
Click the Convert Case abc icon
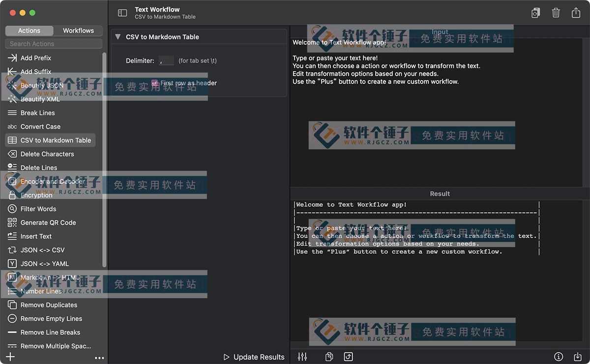(12, 127)
